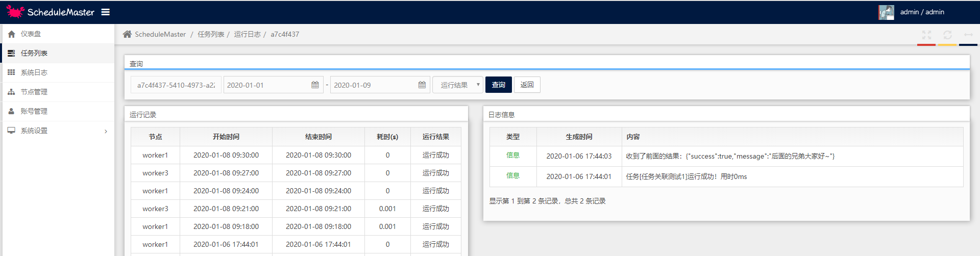Viewport: 980px width, 256px height.
Task: Go to ScheduleMaster breadcrumb link
Action: [x=160, y=34]
